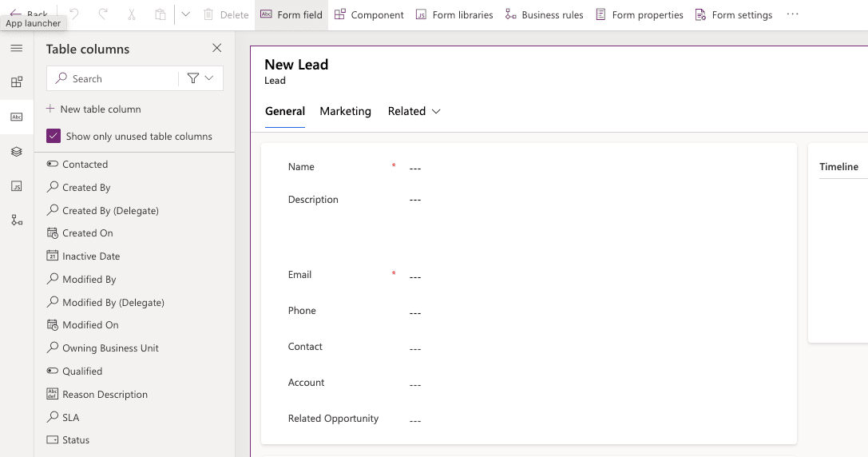Click New table column button

[x=93, y=109]
